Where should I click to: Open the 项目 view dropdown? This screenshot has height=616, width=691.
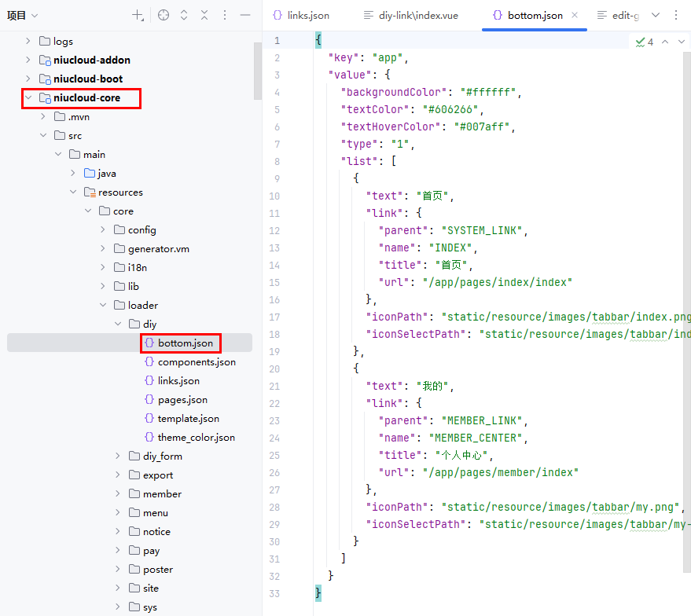pos(22,15)
